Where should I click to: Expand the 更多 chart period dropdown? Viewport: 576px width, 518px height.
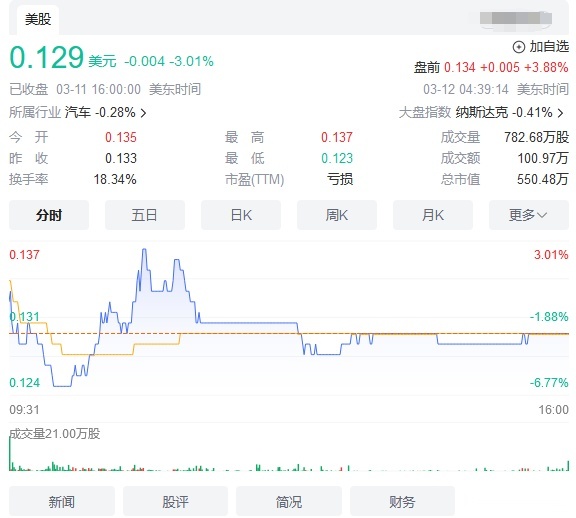click(529, 215)
